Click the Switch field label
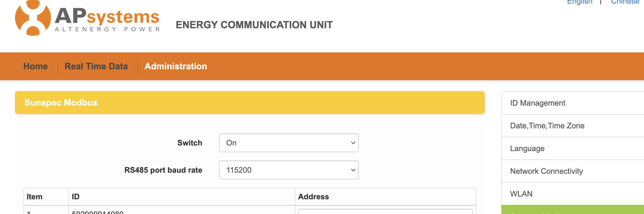The image size is (644, 214). tap(190, 143)
